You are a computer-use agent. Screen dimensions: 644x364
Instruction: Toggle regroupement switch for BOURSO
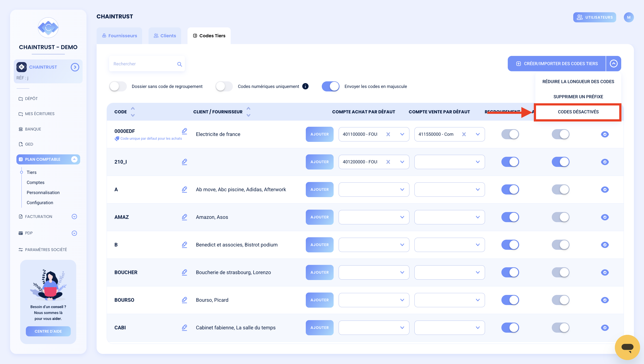pos(510,300)
